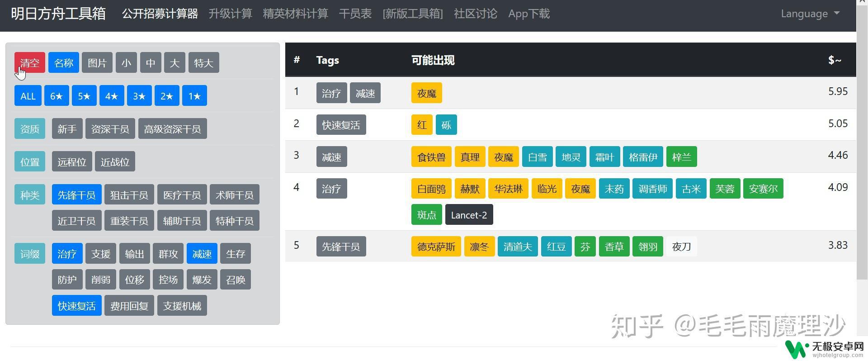
Task: Select the 医疗干员 class tag
Action: click(182, 195)
